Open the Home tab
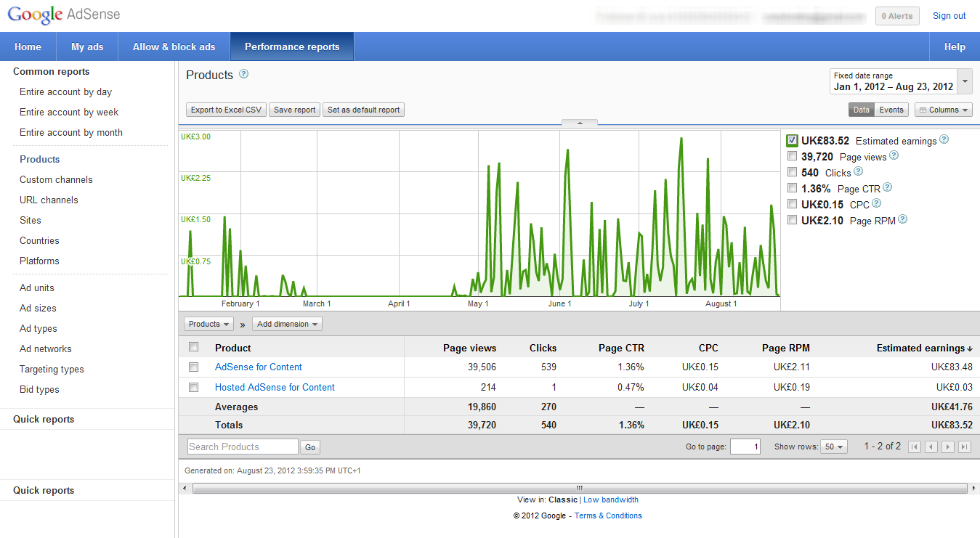This screenshot has height=538, width=980. coord(28,46)
